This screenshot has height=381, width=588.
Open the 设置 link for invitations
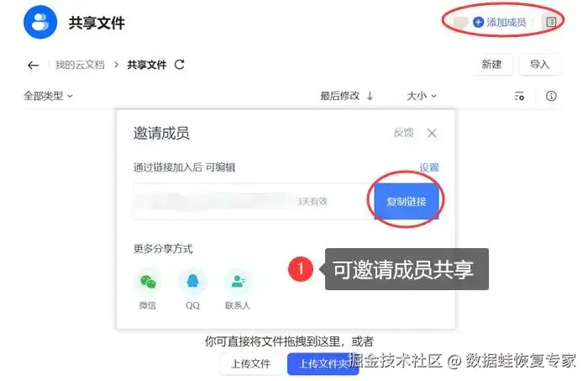[429, 167]
